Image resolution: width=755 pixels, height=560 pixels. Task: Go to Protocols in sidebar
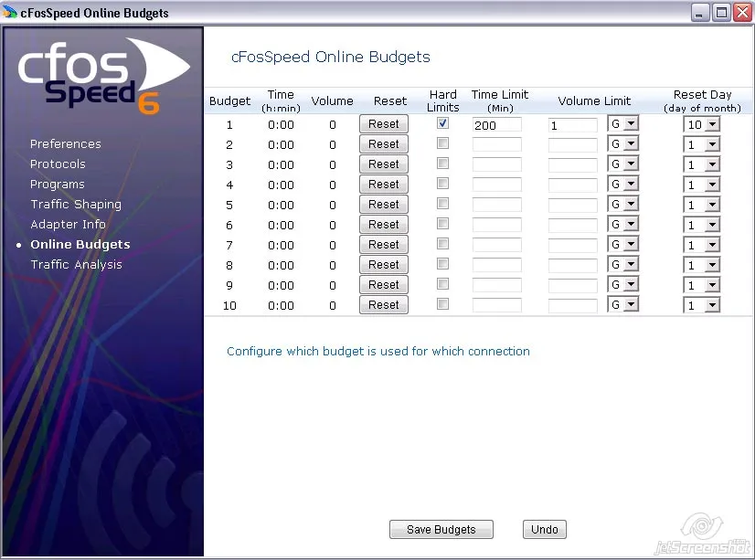(x=58, y=164)
